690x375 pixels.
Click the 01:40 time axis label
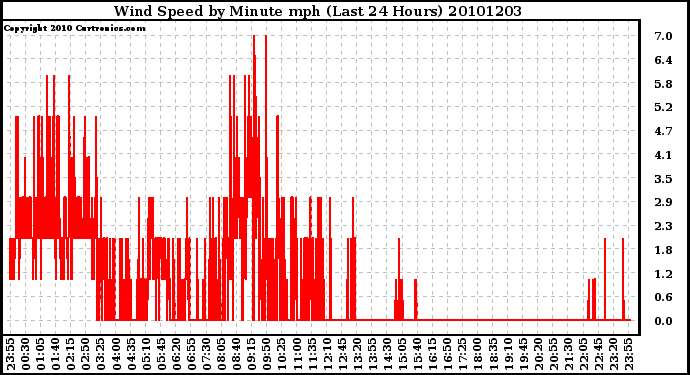pos(55,355)
